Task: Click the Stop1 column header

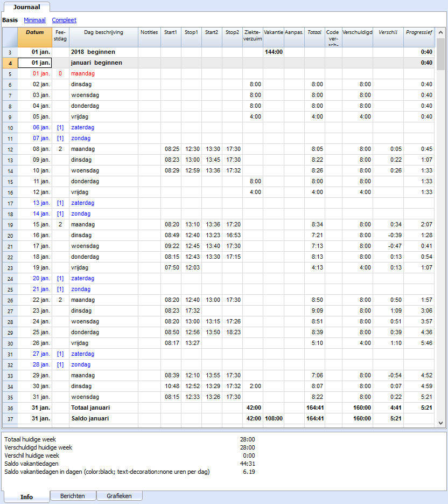Action: pos(191,37)
